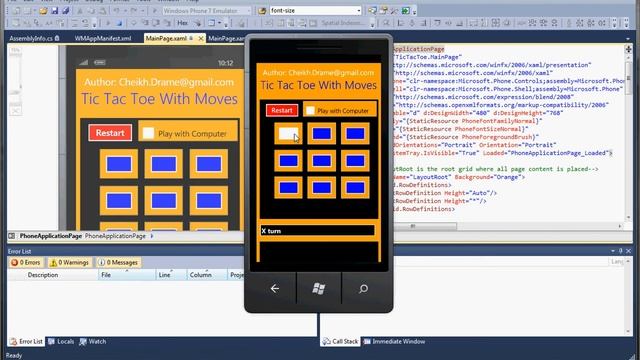Open the Immediate Window tab
Screen dimensions: 640x360
[394, 342]
